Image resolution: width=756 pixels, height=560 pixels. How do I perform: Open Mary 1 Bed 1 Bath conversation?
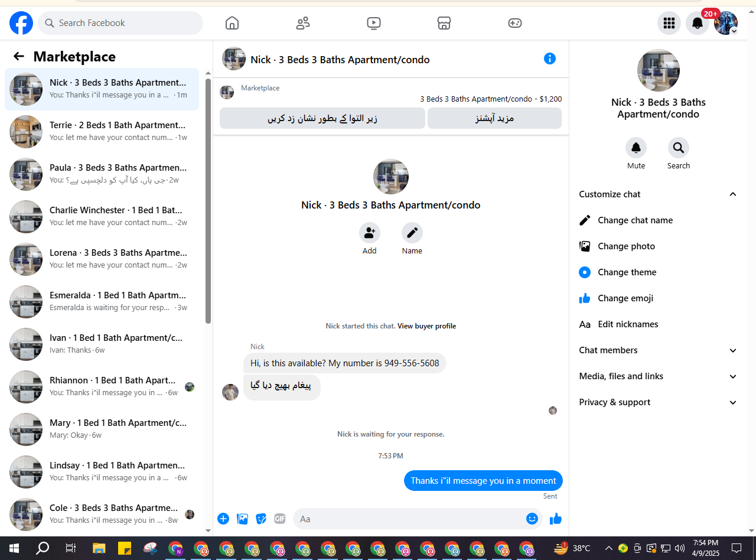(102, 429)
